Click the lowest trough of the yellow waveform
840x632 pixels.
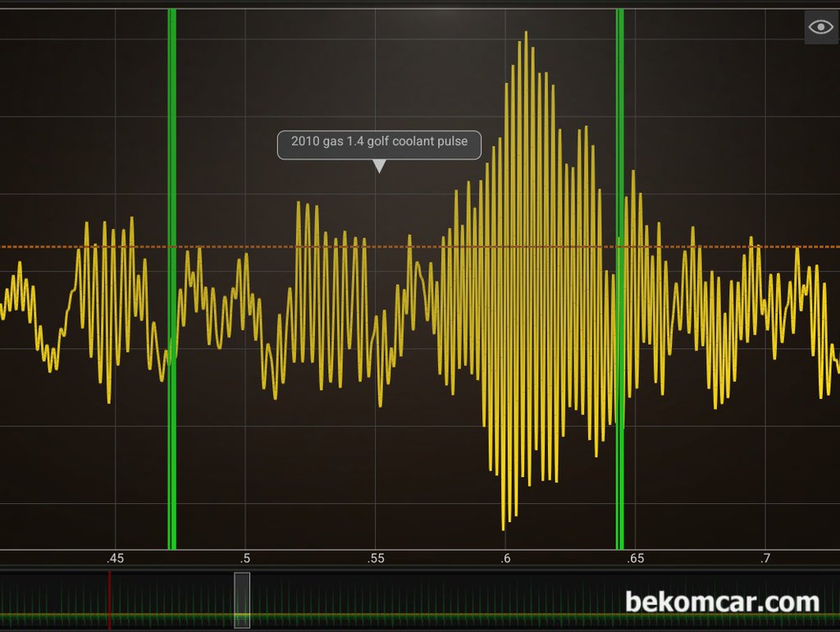[504, 528]
